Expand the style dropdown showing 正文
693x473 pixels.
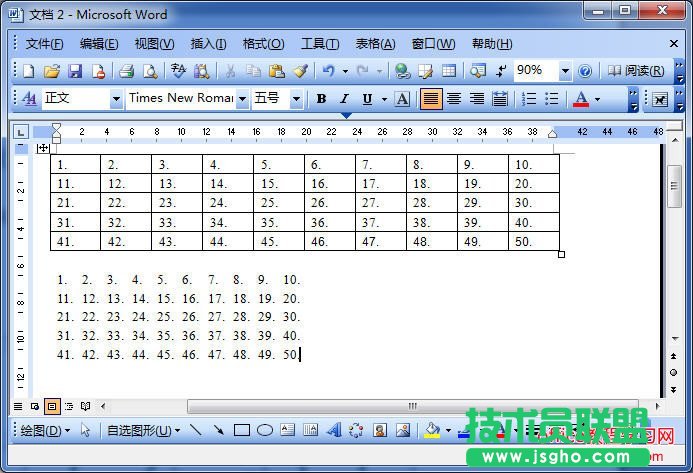point(116,99)
